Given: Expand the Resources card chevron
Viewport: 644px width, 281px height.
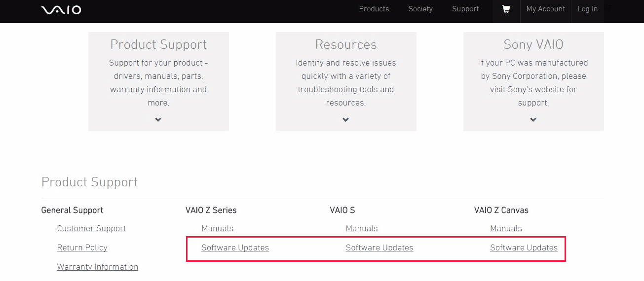Looking at the screenshot, I should point(345,120).
